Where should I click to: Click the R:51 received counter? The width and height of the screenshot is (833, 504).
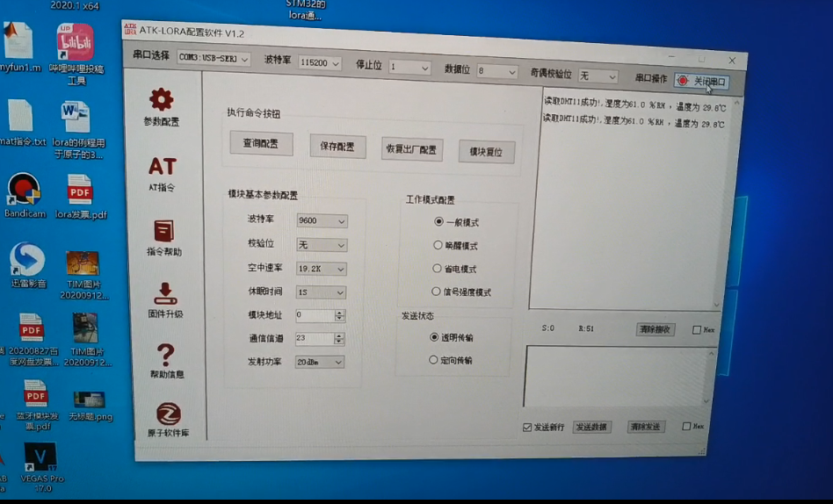coord(586,328)
